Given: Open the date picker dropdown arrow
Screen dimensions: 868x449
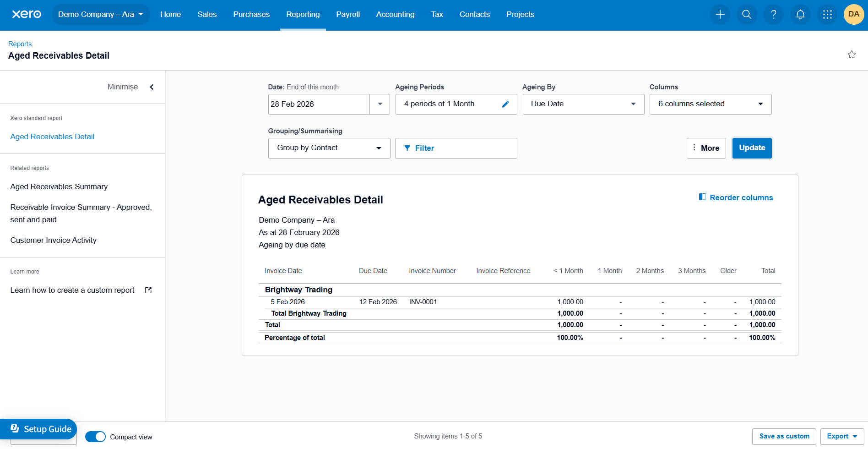Looking at the screenshot, I should 380,104.
